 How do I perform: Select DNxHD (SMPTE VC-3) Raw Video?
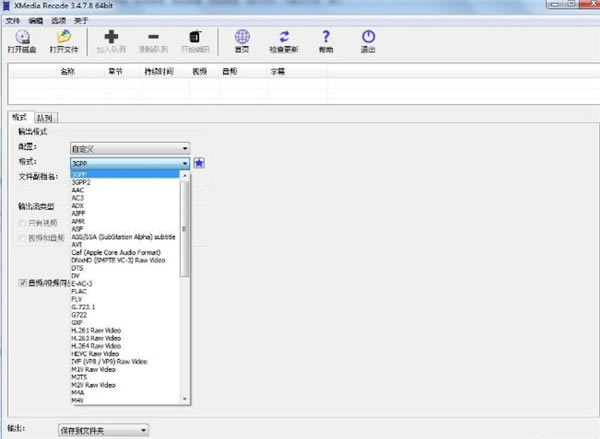(x=125, y=260)
